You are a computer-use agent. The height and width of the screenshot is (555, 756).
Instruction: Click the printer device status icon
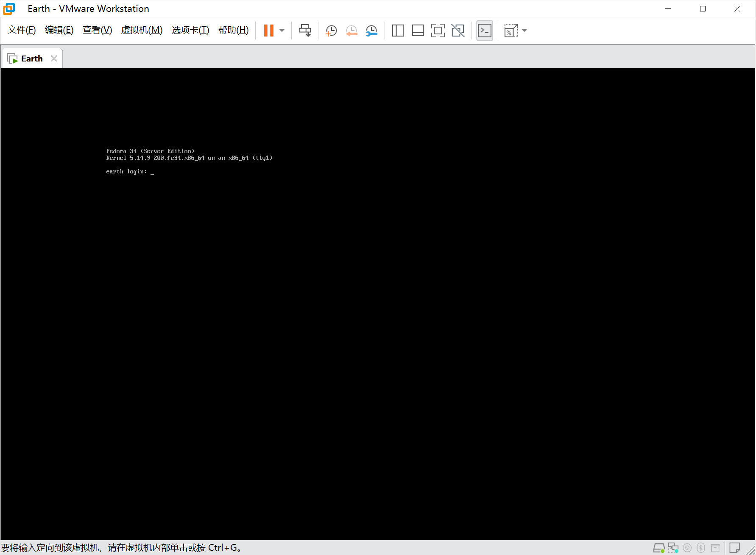click(715, 548)
